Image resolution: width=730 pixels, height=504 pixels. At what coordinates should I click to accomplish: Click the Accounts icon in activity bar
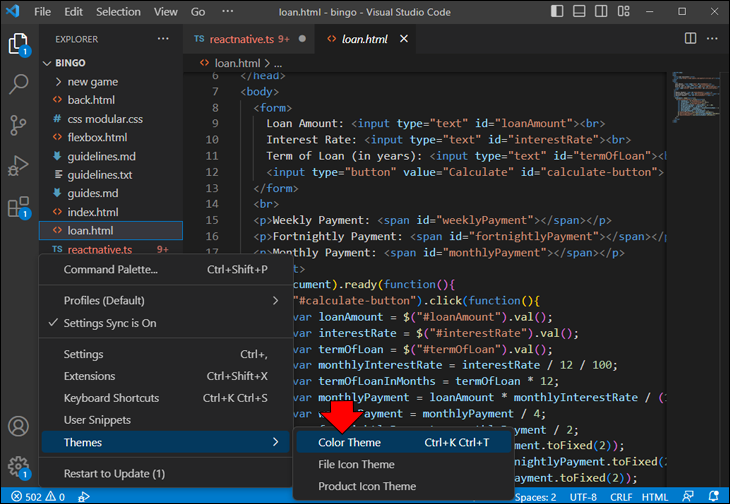tap(19, 426)
